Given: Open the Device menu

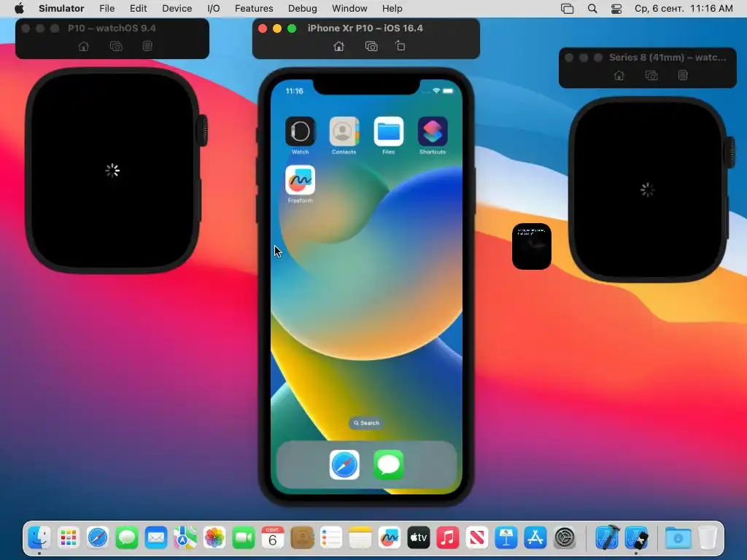Looking at the screenshot, I should click(x=177, y=9).
